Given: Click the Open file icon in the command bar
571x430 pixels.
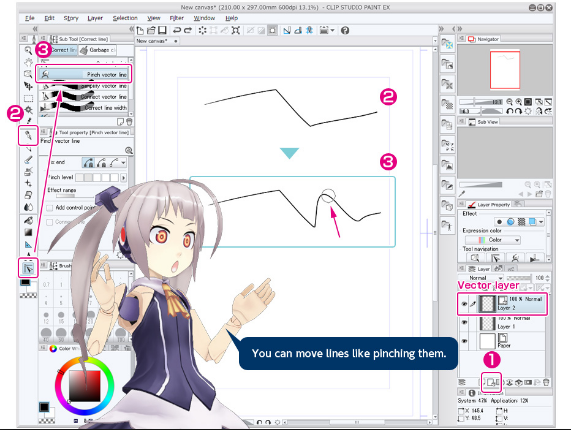Looking at the screenshot, I should coord(151,31).
